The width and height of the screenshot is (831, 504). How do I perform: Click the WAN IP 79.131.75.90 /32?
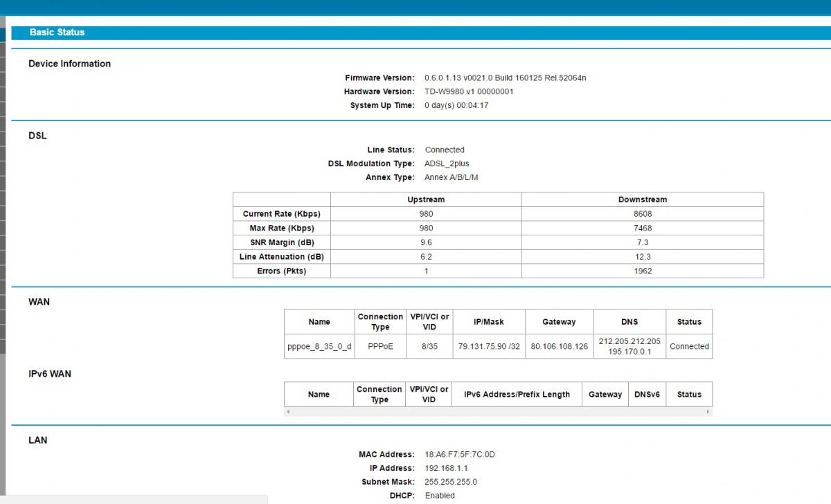[x=489, y=346]
